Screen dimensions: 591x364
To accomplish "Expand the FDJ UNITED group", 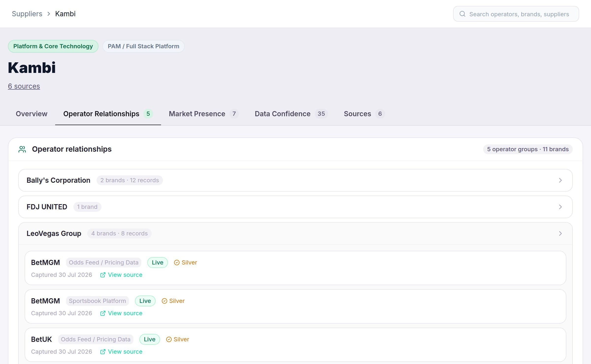I will [x=295, y=207].
